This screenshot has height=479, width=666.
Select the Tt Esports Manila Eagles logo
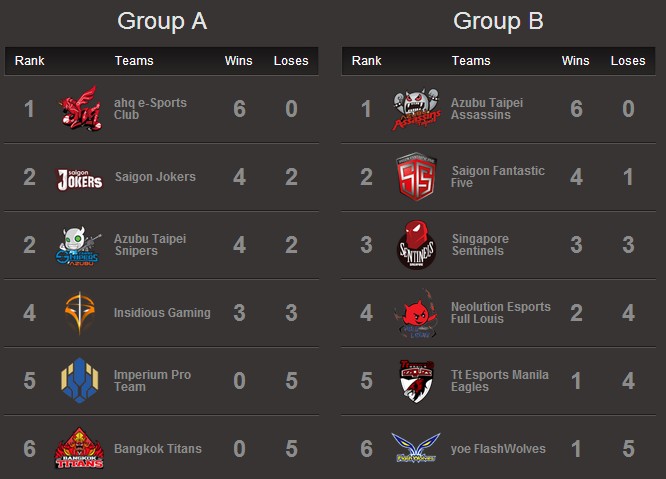414,381
